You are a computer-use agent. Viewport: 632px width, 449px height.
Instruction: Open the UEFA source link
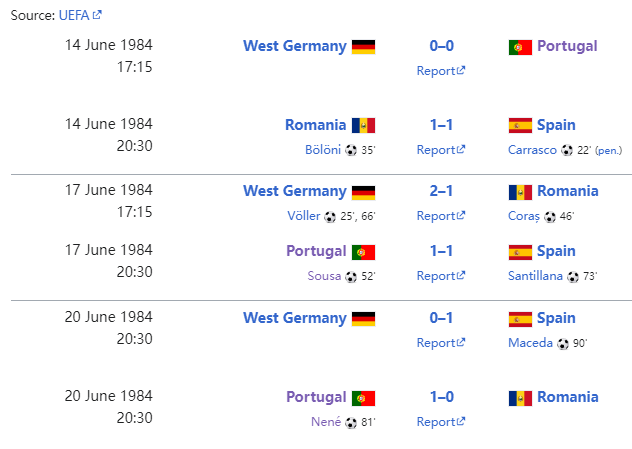[73, 15]
